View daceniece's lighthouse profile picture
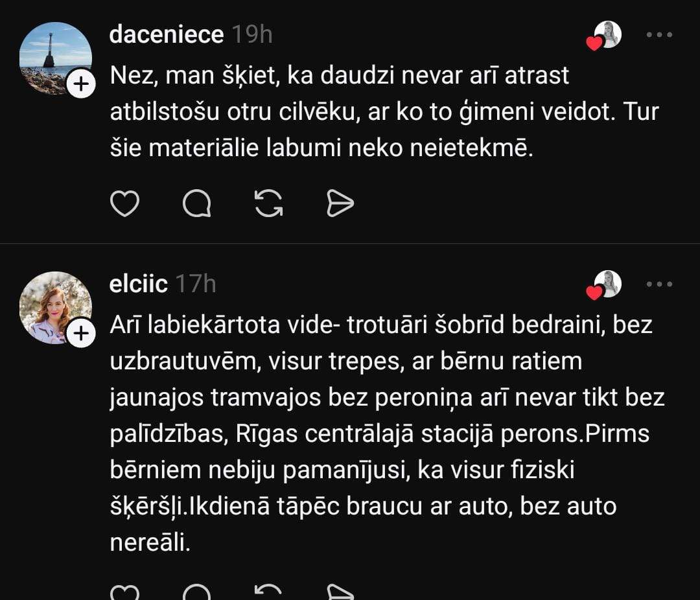 click(52, 55)
